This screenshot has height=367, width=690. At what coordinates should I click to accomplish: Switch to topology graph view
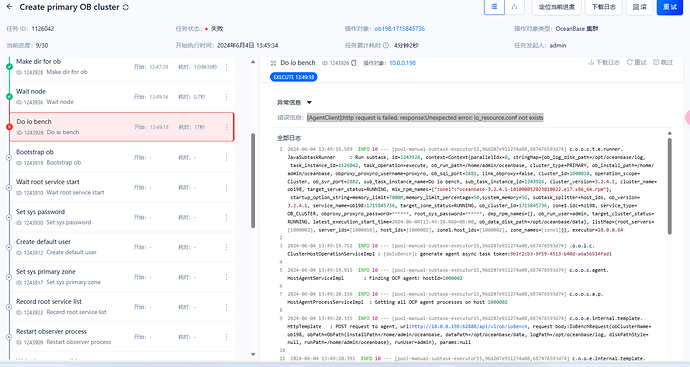pyautogui.click(x=514, y=7)
